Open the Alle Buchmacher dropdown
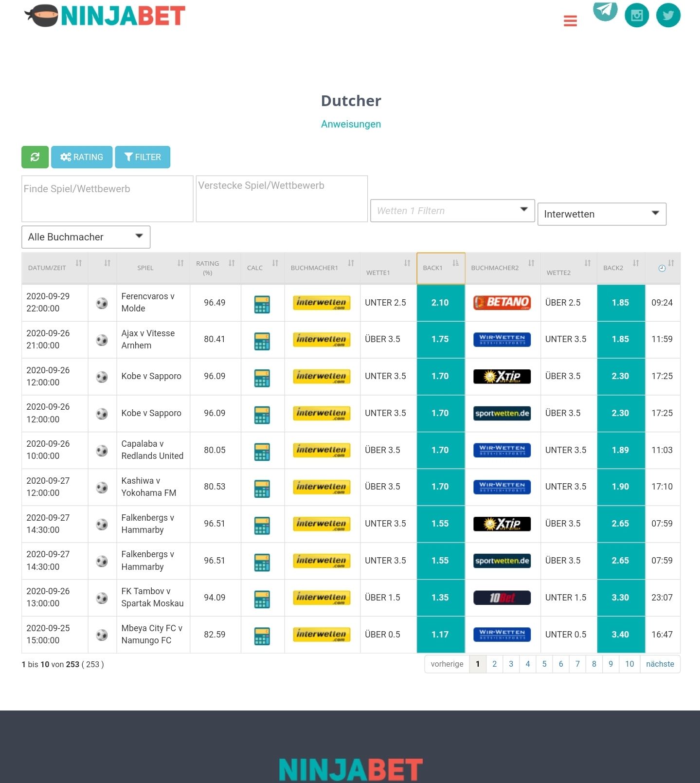Screen dimensions: 700x783 click(x=86, y=237)
